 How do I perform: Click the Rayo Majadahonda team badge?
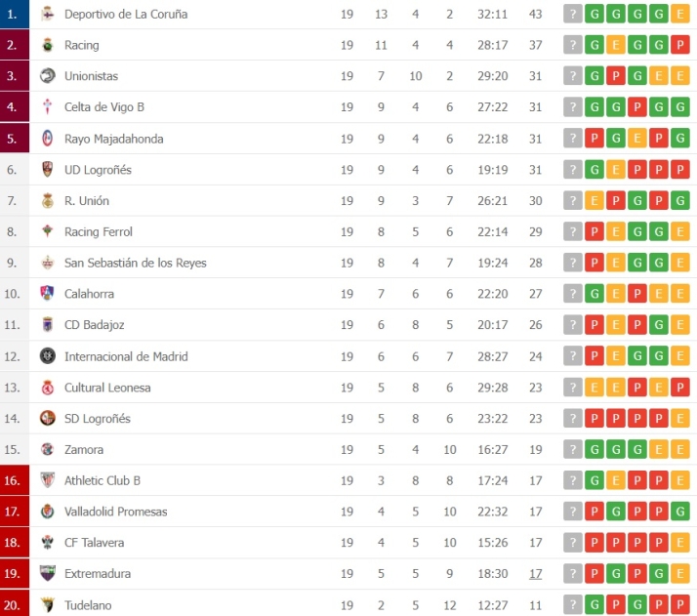[x=48, y=139]
